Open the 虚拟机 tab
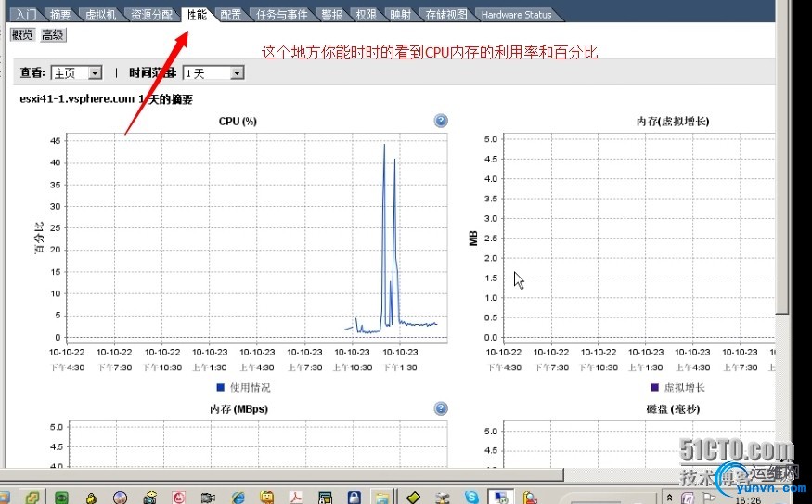This screenshot has height=504, width=812. coord(100,15)
